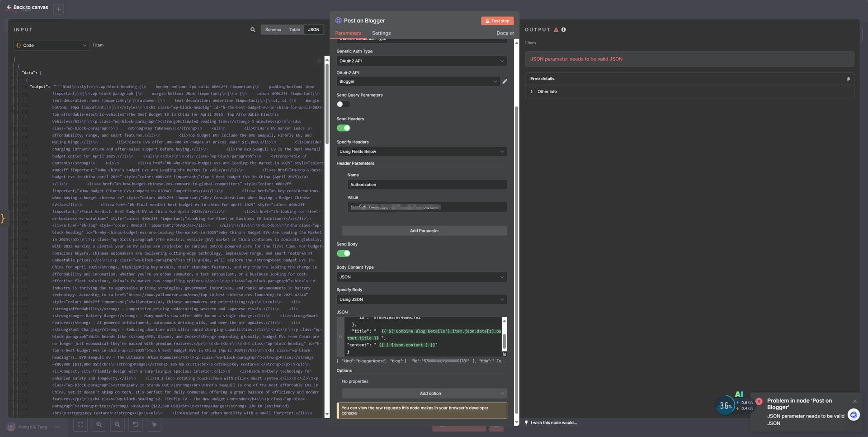Copy error details icon
Viewport: 868px width, 437px height.
(x=848, y=79)
